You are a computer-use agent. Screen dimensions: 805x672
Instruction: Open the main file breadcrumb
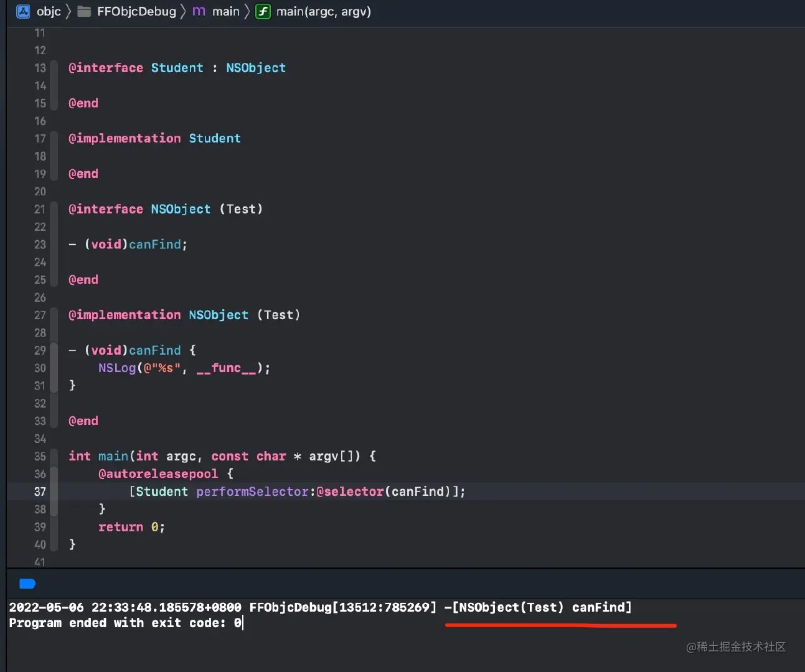point(225,11)
